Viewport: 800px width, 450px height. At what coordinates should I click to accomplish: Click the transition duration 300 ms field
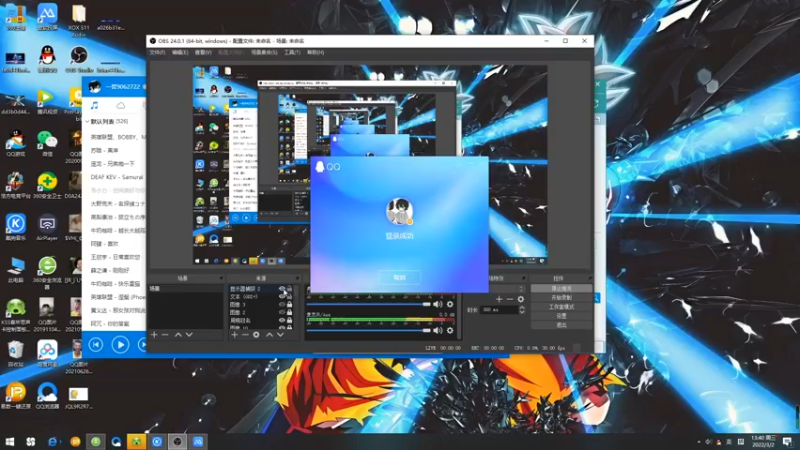499,310
